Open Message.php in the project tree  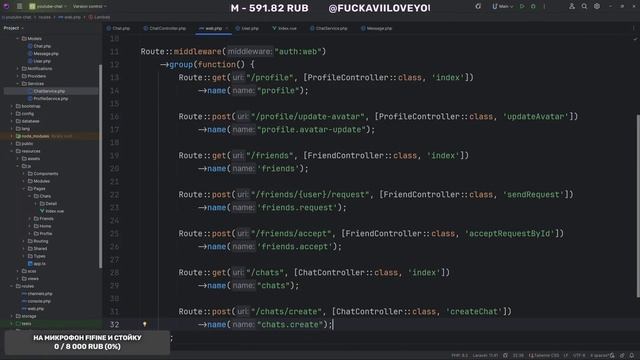click(x=43, y=53)
